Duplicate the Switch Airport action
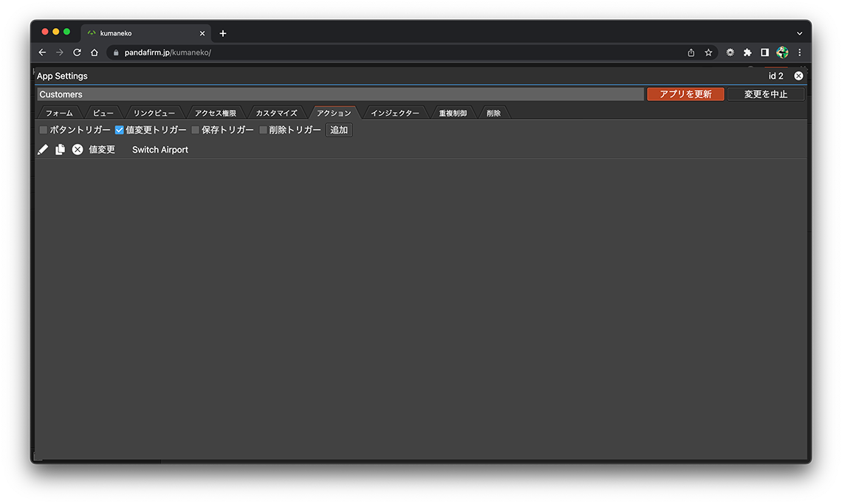This screenshot has width=842, height=504. [60, 150]
